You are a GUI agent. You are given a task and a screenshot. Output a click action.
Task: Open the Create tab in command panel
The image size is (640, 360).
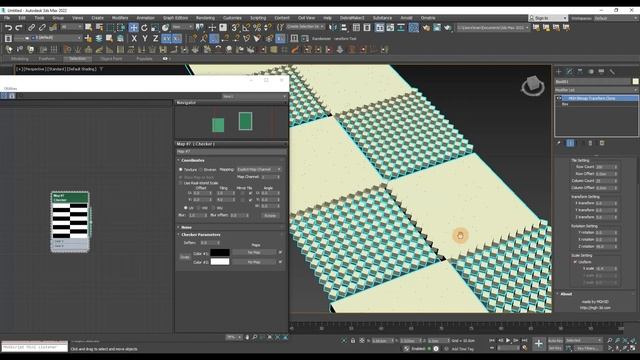click(559, 71)
